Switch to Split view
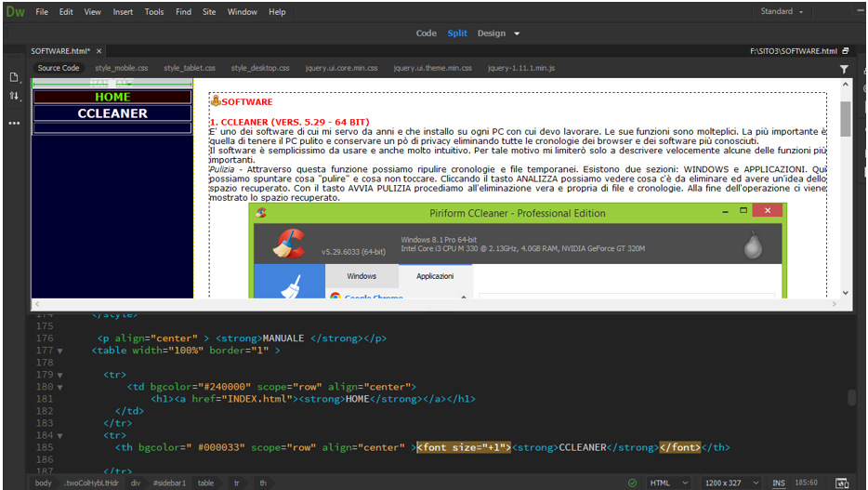The image size is (868, 490). coord(457,33)
